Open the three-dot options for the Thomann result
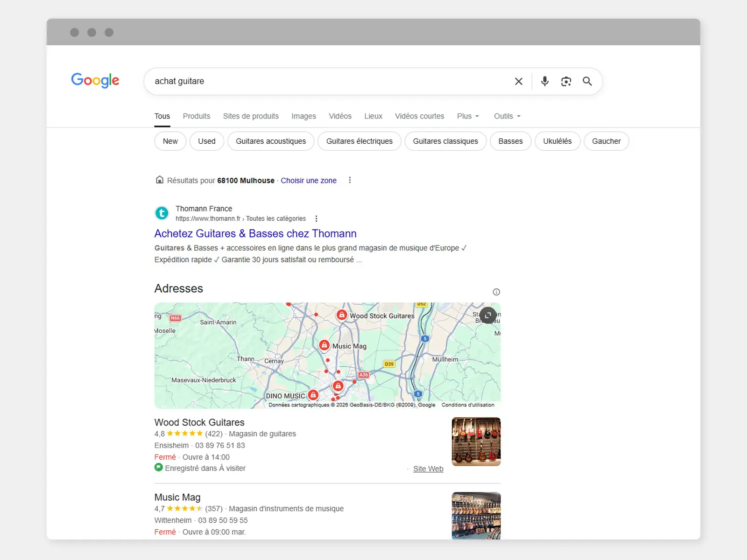The width and height of the screenshot is (747, 560). (316, 218)
